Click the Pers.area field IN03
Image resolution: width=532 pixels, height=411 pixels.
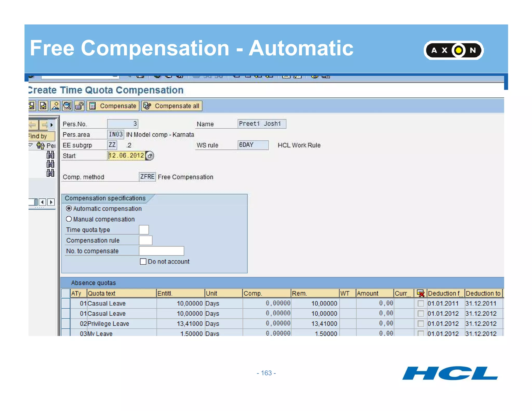pos(116,134)
